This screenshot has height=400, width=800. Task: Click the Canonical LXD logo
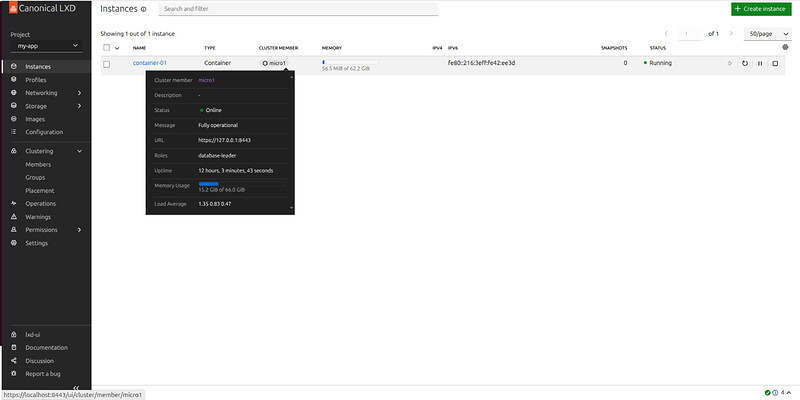coord(42,9)
